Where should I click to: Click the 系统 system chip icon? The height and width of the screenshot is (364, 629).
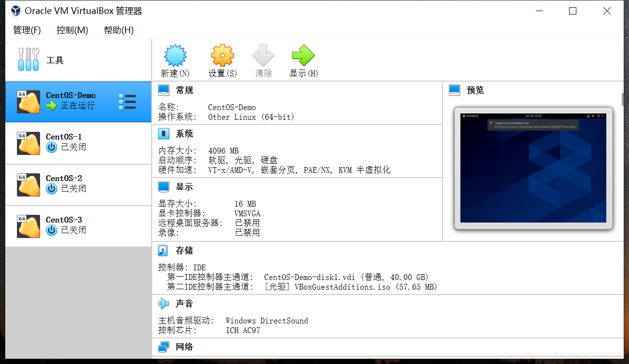tap(164, 133)
